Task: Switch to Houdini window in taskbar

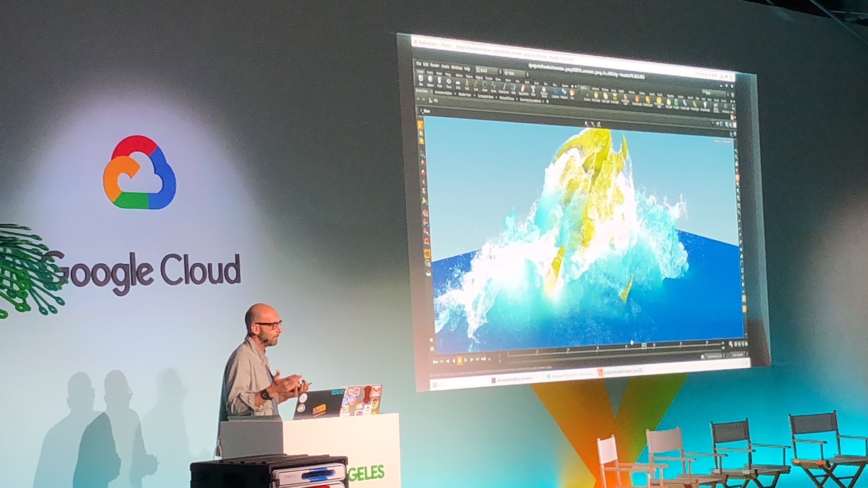Action: tap(621, 372)
